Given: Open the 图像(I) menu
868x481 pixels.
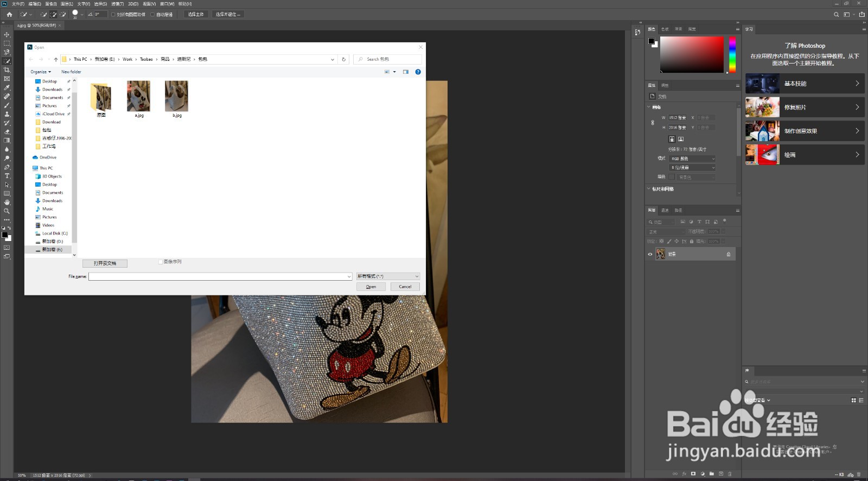Looking at the screenshot, I should click(50, 4).
